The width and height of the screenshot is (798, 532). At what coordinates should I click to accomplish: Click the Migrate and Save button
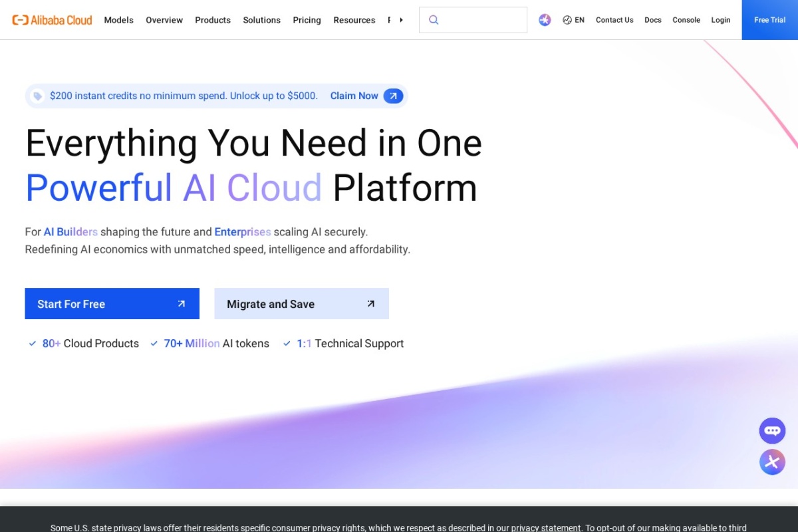point(301,304)
